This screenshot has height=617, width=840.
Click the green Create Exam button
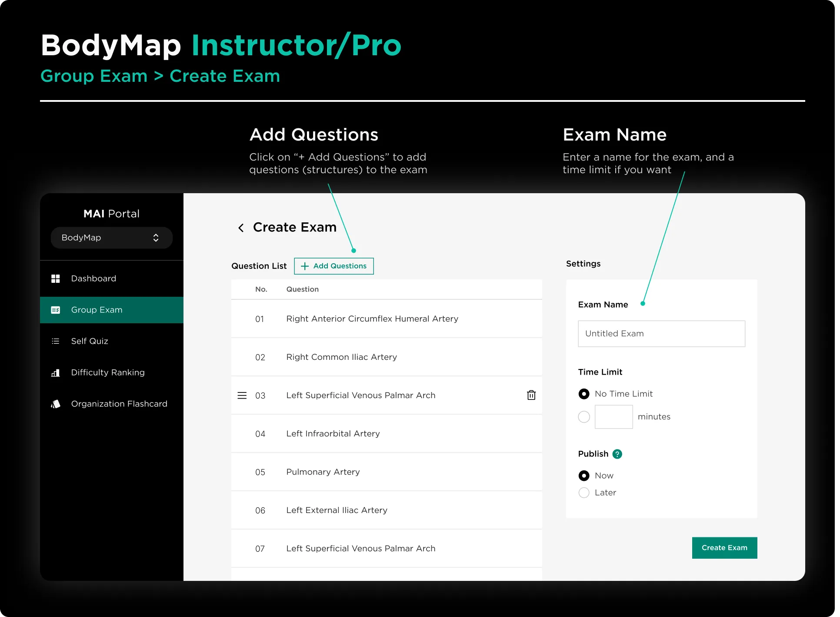point(724,548)
